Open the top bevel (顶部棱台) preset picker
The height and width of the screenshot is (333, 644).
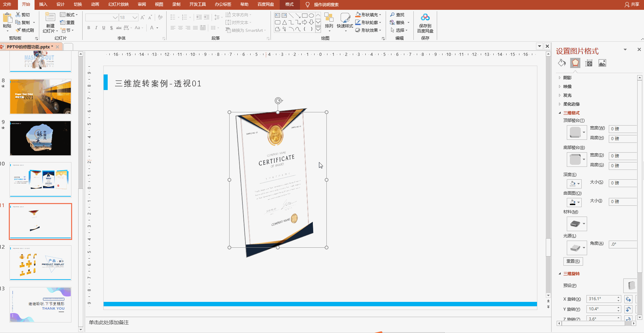577,132
